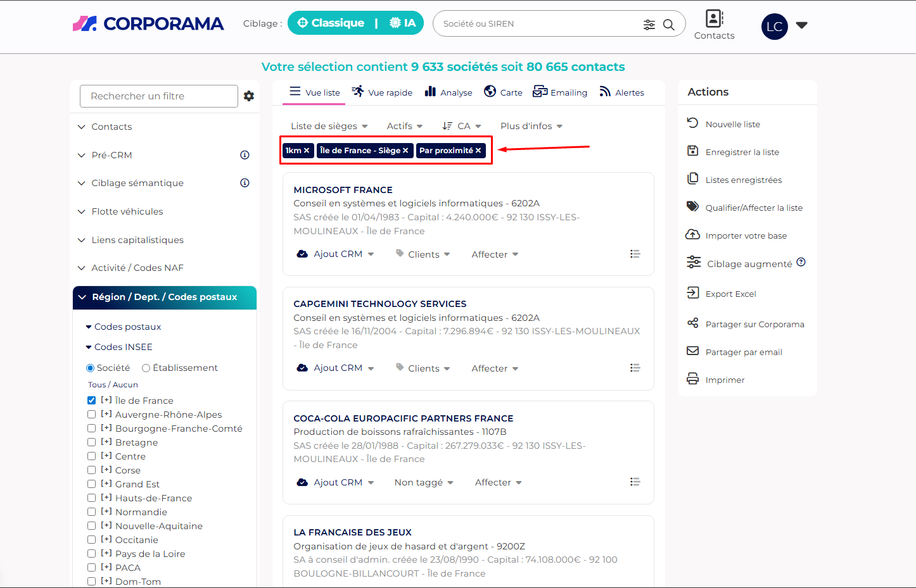The height and width of the screenshot is (588, 916).
Task: Open the Liste de sièges dropdown
Action: point(329,126)
